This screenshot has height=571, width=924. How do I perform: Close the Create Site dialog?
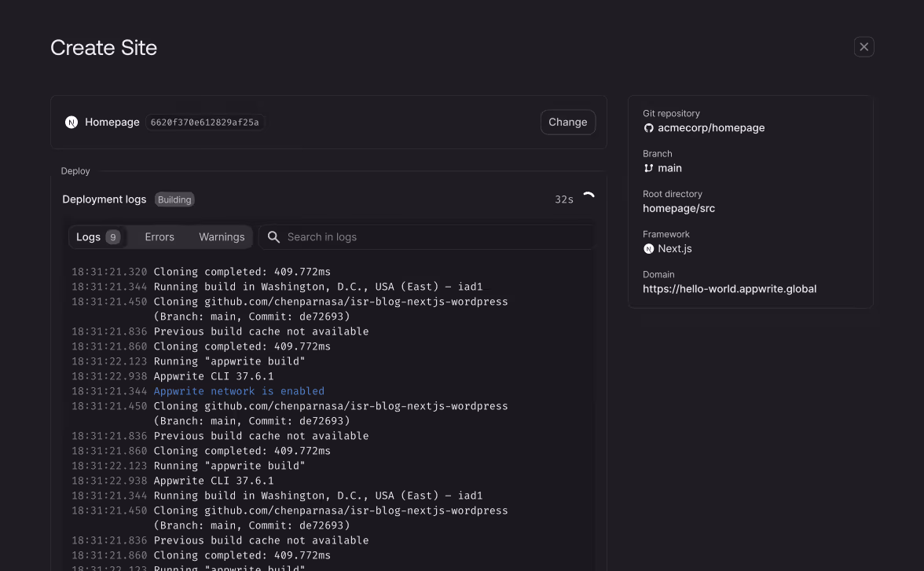point(863,47)
